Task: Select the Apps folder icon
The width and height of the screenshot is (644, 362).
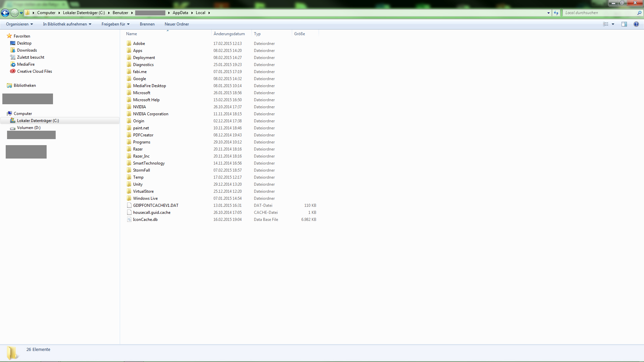Action: pos(129,51)
